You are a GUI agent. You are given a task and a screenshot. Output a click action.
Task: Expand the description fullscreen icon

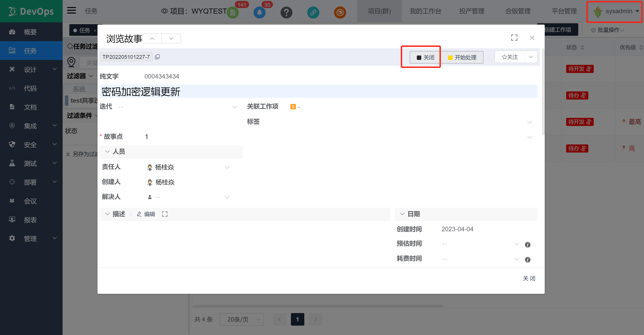point(165,214)
